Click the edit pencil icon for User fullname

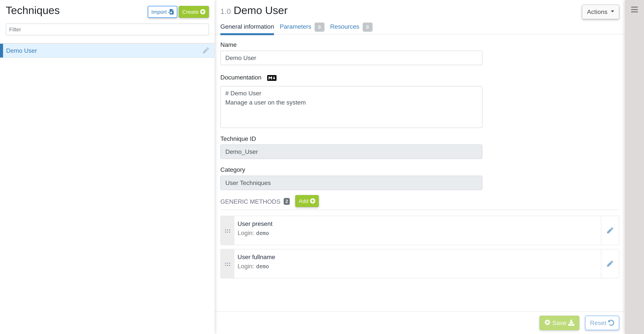[610, 264]
